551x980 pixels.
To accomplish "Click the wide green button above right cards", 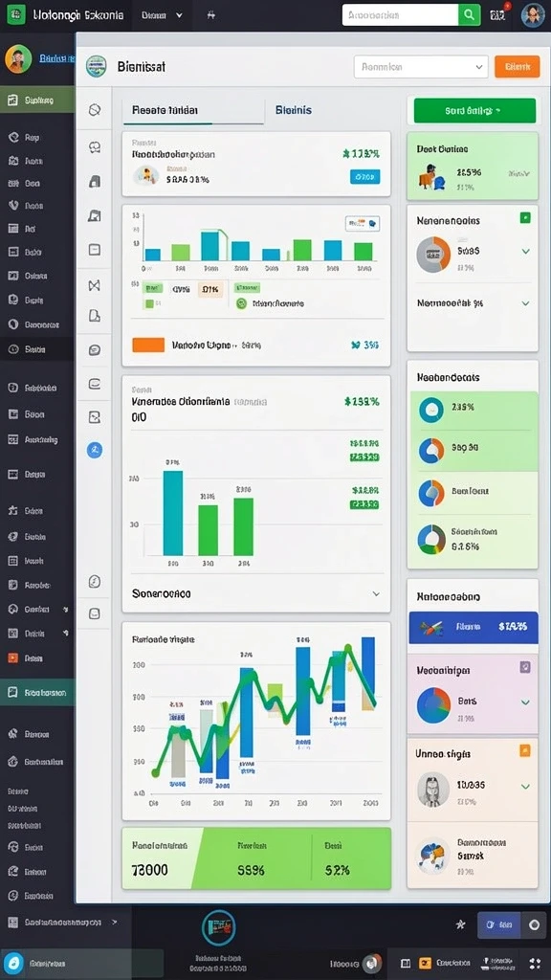I will 474,111.
